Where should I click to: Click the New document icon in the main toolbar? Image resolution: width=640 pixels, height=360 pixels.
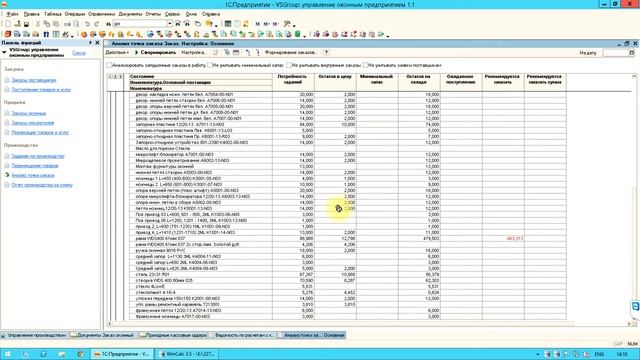[7, 24]
